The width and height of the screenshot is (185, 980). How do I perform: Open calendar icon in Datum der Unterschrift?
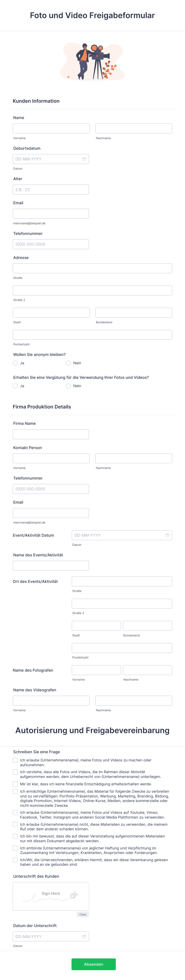(84, 936)
